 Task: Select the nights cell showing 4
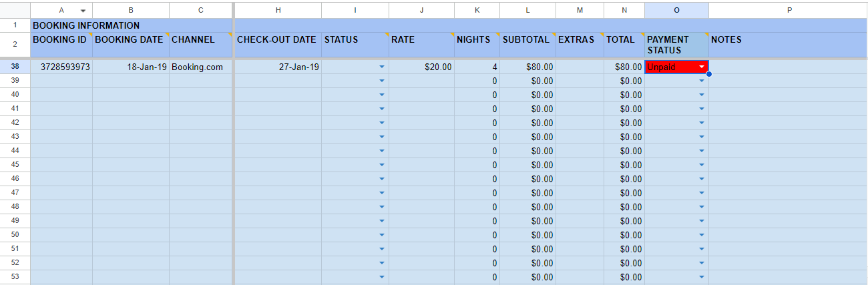pos(477,67)
